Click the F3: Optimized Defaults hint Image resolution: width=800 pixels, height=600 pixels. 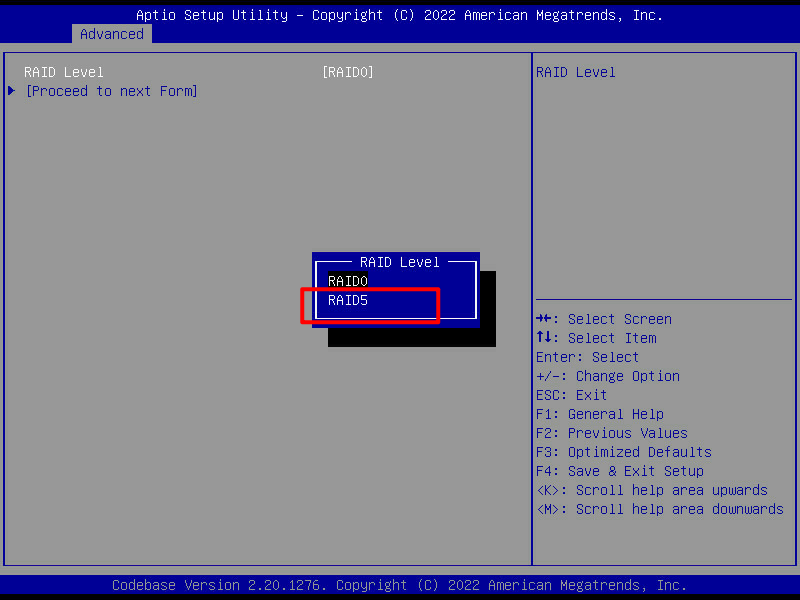pos(623,452)
